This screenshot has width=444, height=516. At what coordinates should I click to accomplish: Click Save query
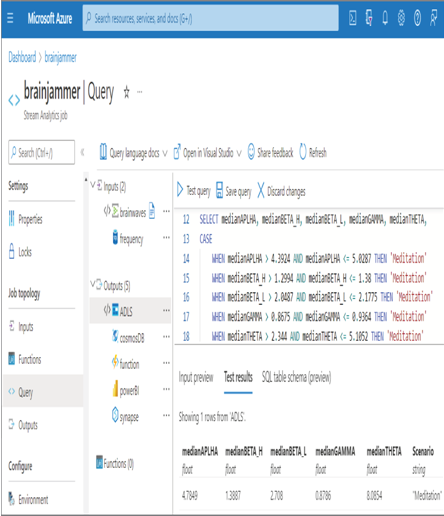coord(234,191)
